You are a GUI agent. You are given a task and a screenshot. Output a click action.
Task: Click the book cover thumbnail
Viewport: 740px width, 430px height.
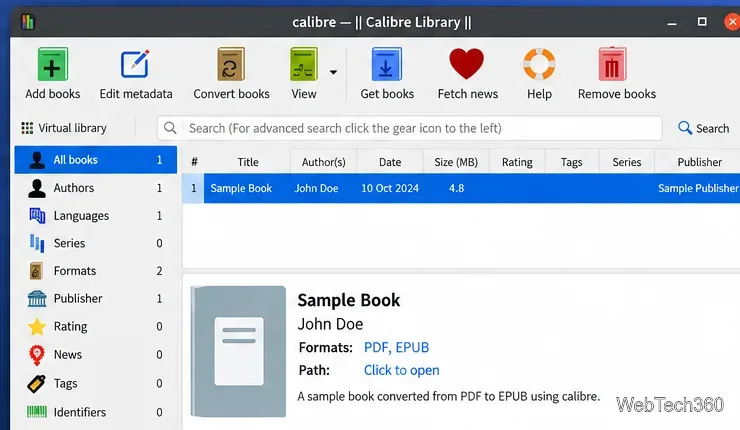[x=238, y=351]
